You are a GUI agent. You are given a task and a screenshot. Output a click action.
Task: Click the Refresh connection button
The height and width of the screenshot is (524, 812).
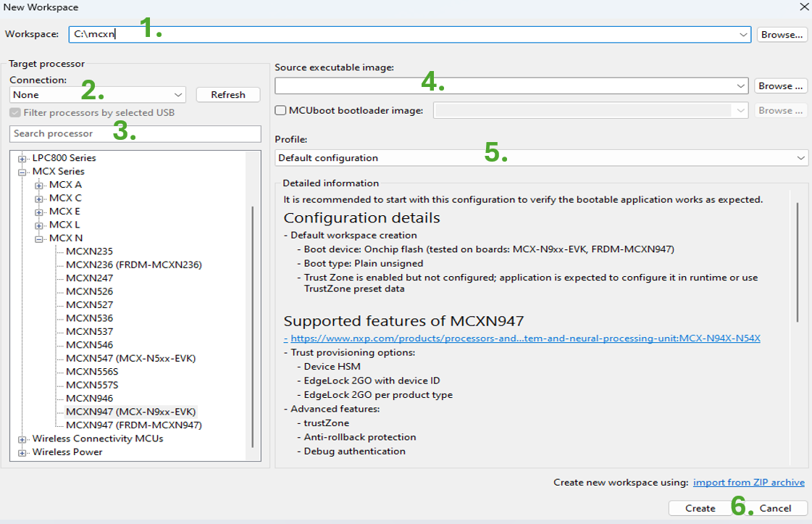tap(227, 95)
